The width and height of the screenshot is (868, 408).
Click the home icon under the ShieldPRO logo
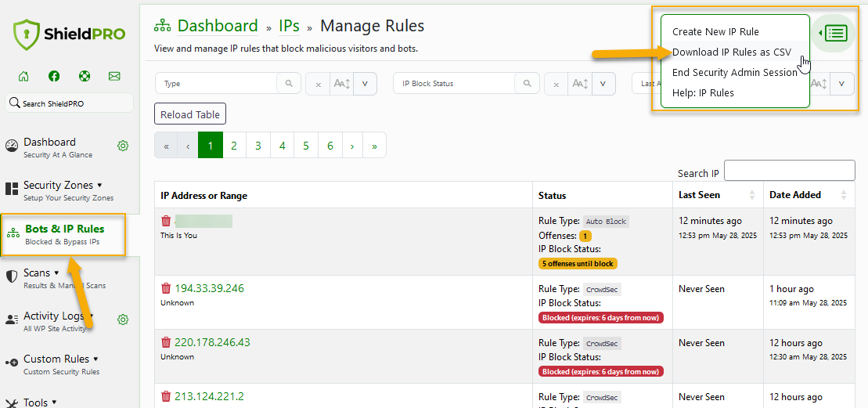click(x=23, y=77)
